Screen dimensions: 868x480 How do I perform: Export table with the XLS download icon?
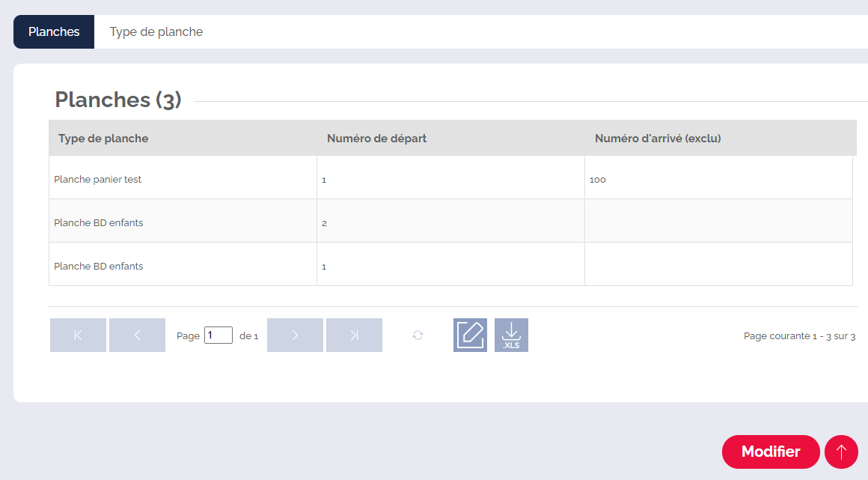[511, 335]
